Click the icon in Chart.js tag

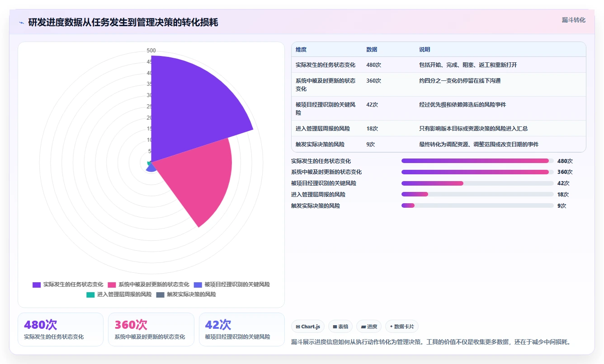(298, 327)
